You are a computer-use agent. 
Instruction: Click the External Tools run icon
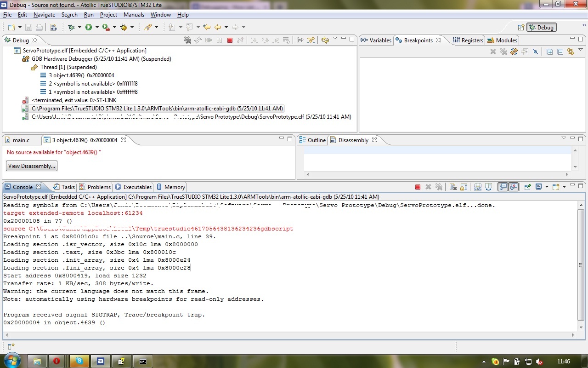coord(106,27)
